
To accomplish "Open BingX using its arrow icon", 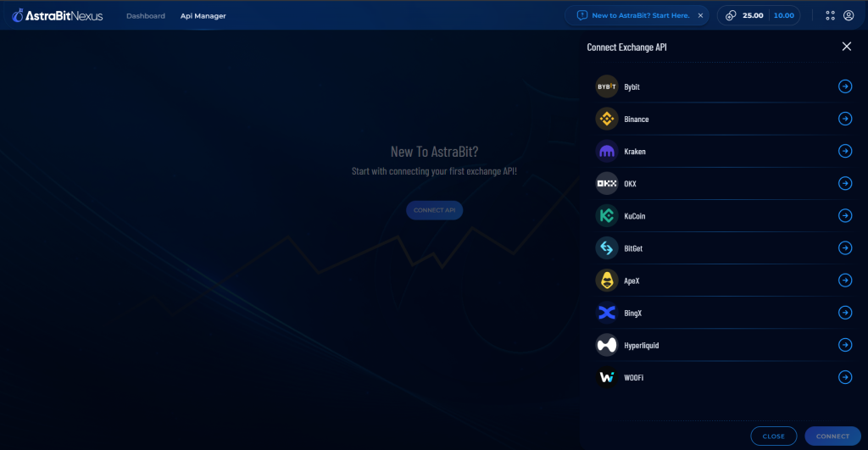I will tap(845, 313).
